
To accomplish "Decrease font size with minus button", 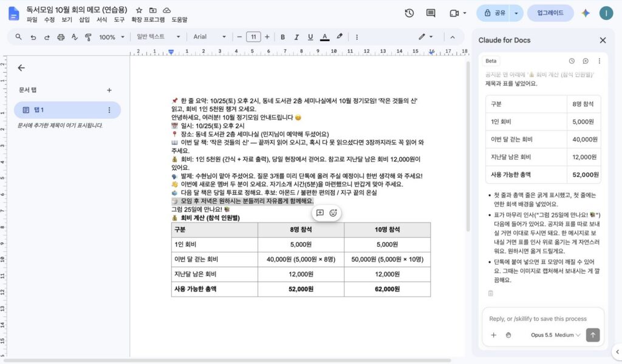I will click(x=239, y=37).
